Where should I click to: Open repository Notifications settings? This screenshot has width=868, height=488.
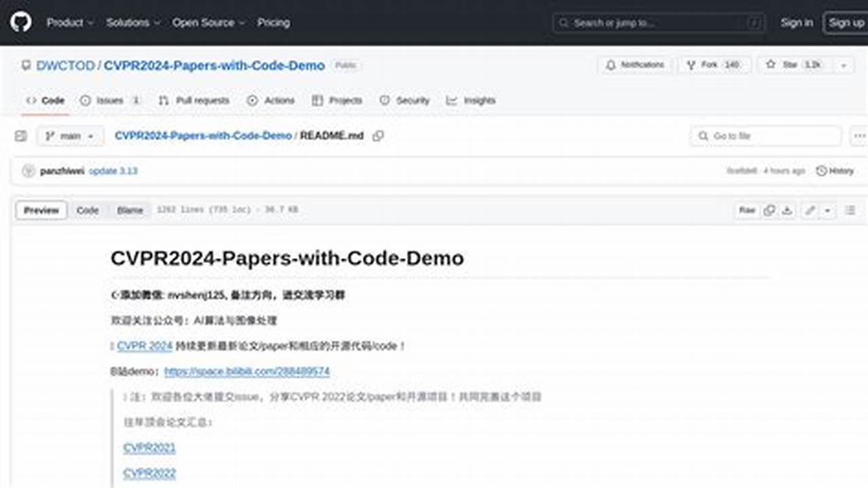(634, 64)
